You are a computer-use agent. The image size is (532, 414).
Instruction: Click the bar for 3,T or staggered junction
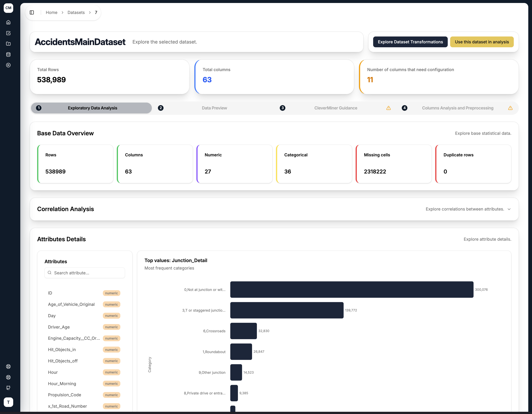pyautogui.click(x=287, y=310)
